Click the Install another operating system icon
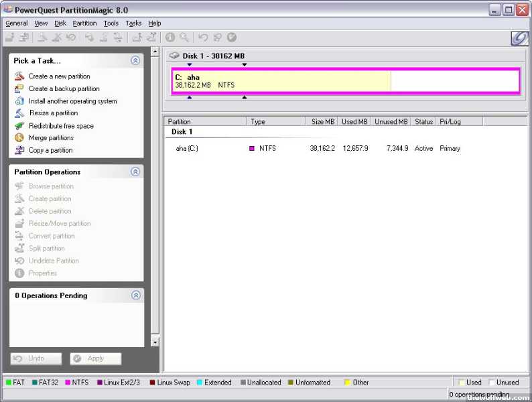 point(19,101)
